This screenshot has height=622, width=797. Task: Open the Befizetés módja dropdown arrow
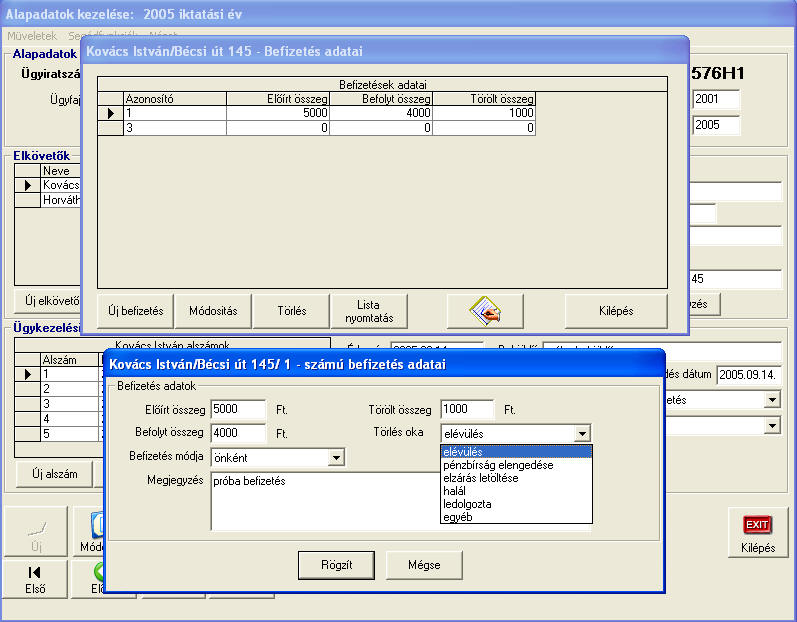pos(336,458)
